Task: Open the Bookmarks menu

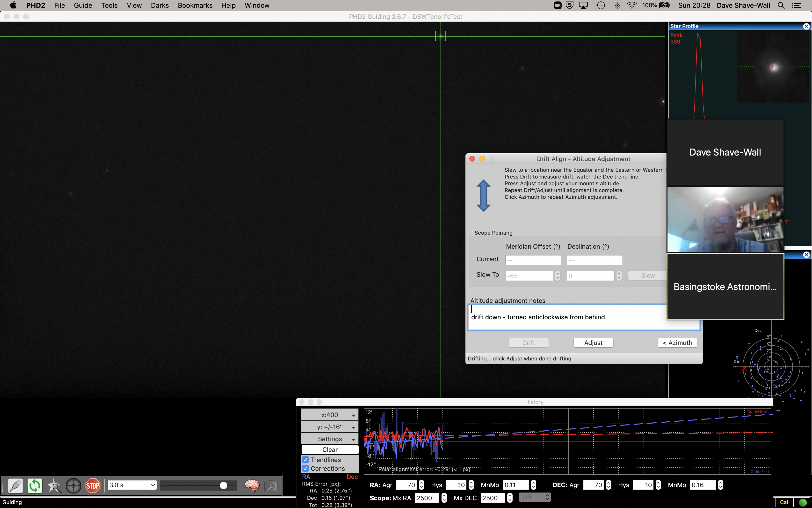Action: (195, 5)
